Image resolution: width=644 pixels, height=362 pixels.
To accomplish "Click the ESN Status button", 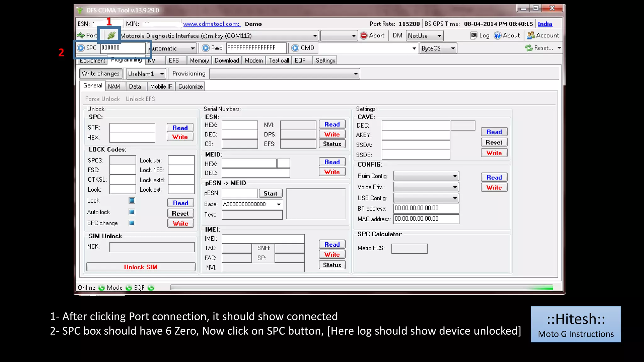I will 332,144.
